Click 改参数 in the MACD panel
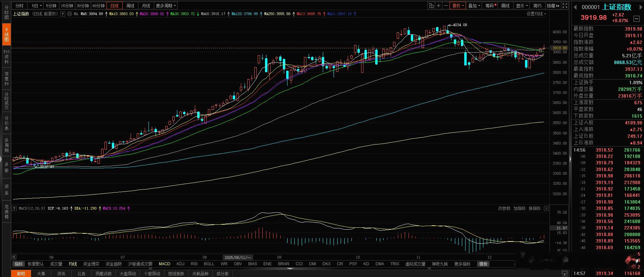 504,208
